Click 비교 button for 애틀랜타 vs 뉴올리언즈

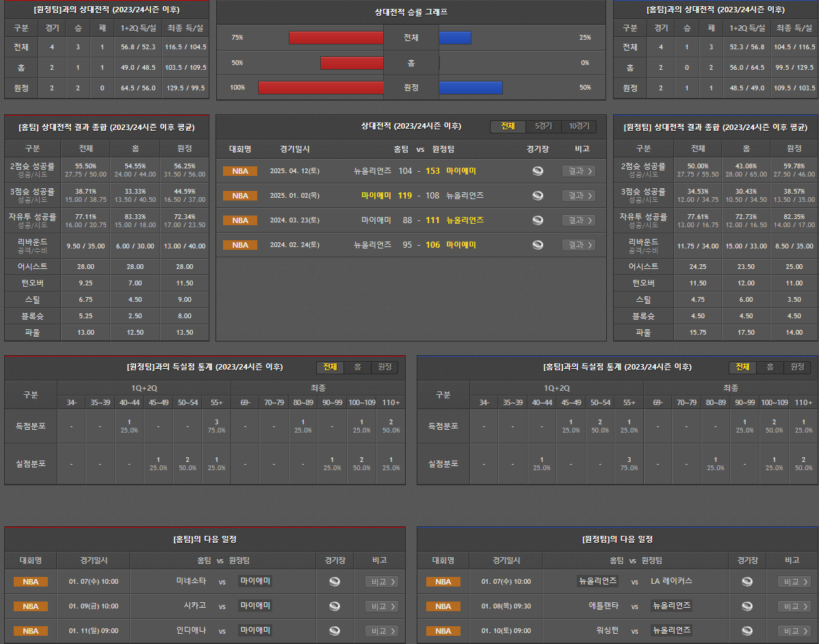(794, 606)
